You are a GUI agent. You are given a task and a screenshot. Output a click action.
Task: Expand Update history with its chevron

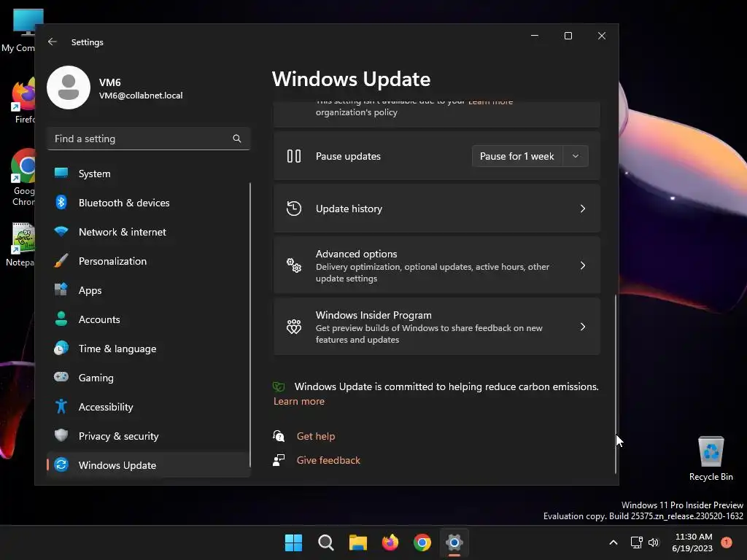pos(583,209)
